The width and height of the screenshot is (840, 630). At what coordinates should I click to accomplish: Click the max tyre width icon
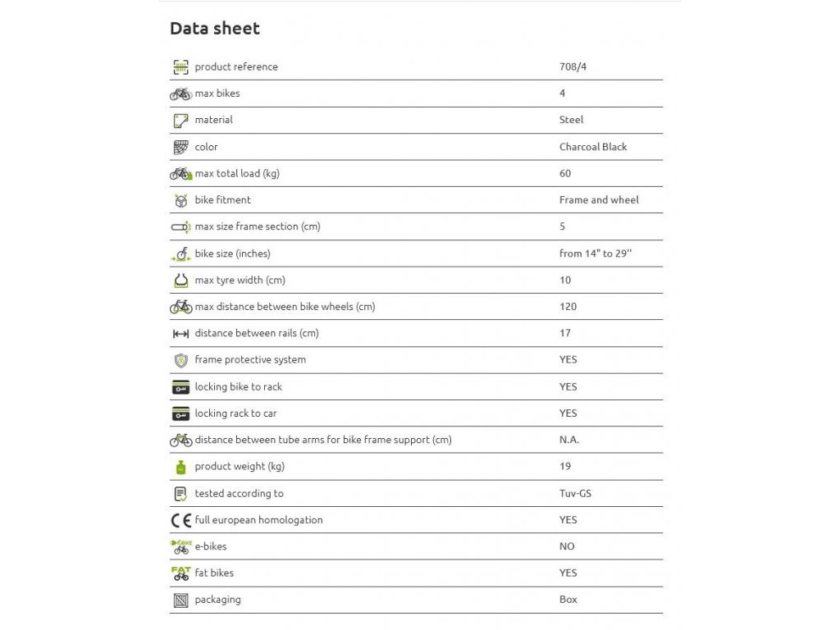click(180, 281)
